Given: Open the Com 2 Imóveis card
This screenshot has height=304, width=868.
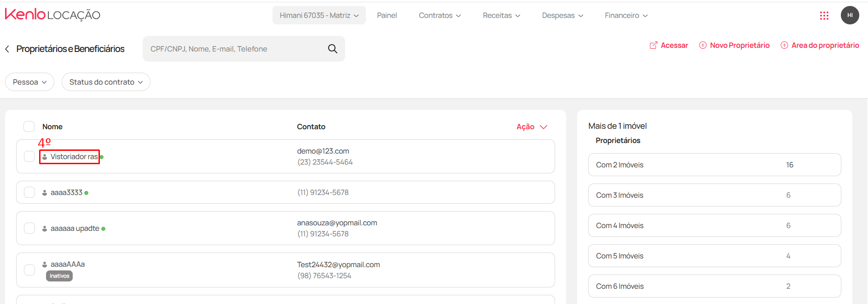Looking at the screenshot, I should click(714, 165).
